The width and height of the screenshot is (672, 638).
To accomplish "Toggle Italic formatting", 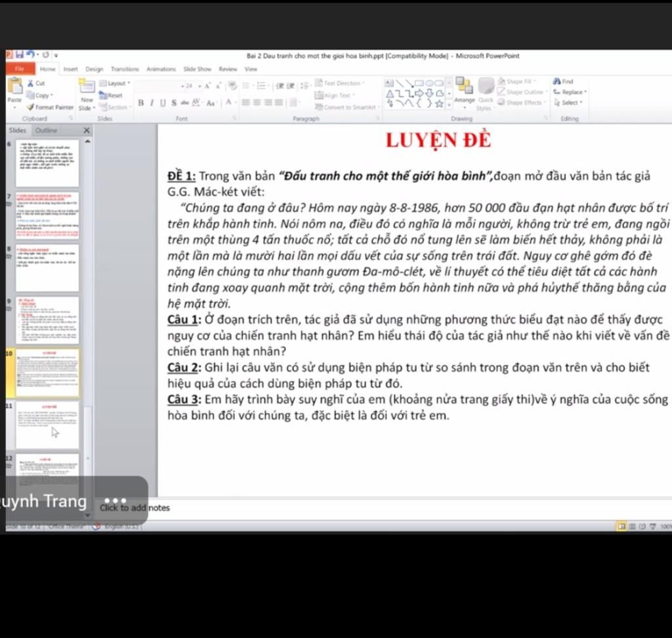I will 152,103.
